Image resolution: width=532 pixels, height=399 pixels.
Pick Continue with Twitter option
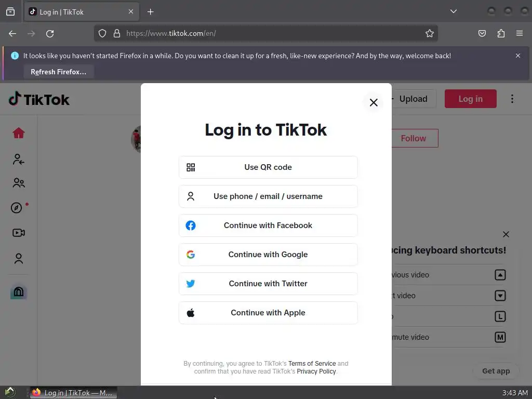268,284
